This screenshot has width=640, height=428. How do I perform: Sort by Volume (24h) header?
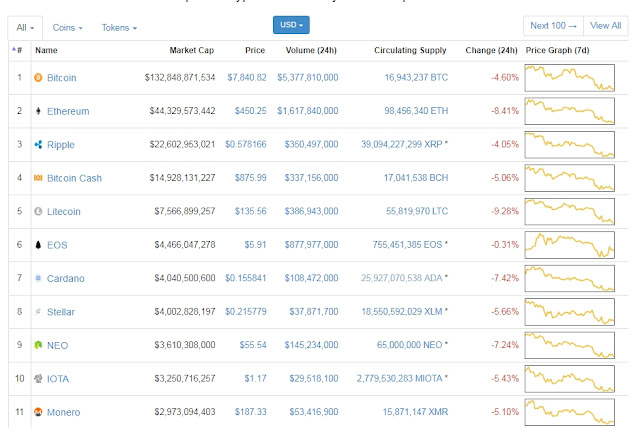click(311, 50)
